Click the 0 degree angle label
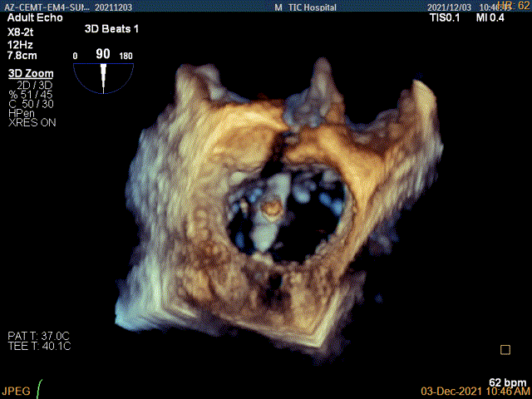This screenshot has width=532, height=399. point(75,56)
